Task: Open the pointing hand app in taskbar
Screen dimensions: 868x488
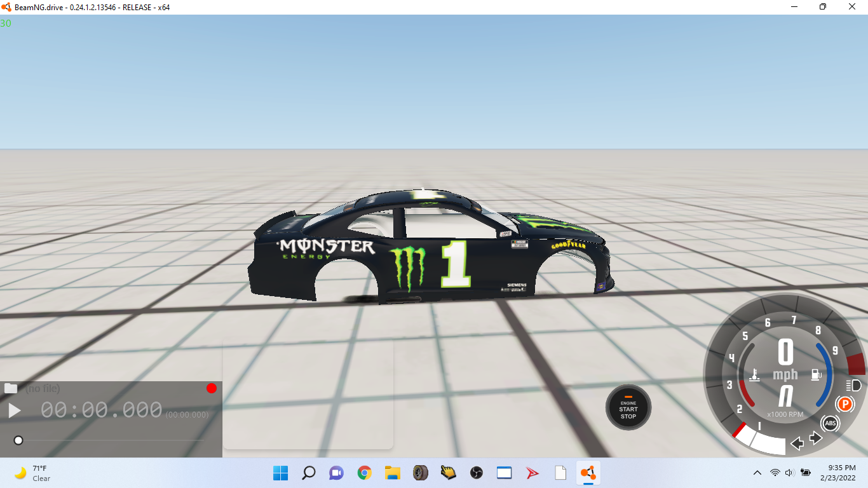Action: coord(448,473)
